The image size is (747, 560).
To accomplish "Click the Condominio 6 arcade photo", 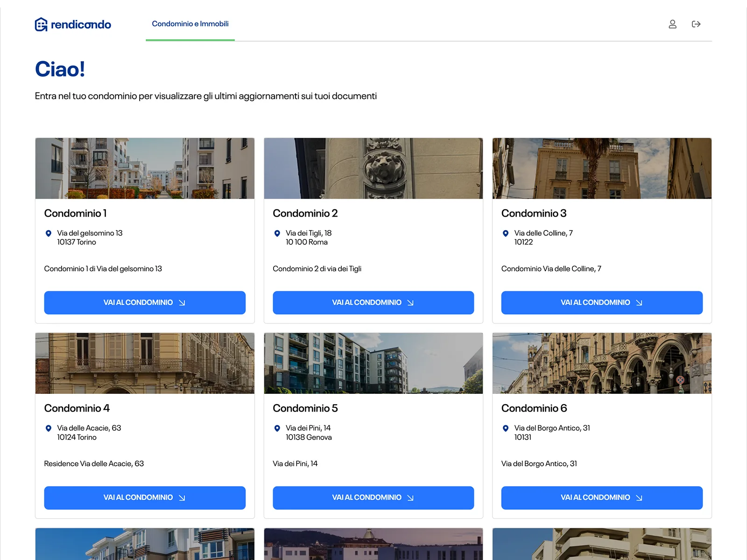I will click(602, 364).
